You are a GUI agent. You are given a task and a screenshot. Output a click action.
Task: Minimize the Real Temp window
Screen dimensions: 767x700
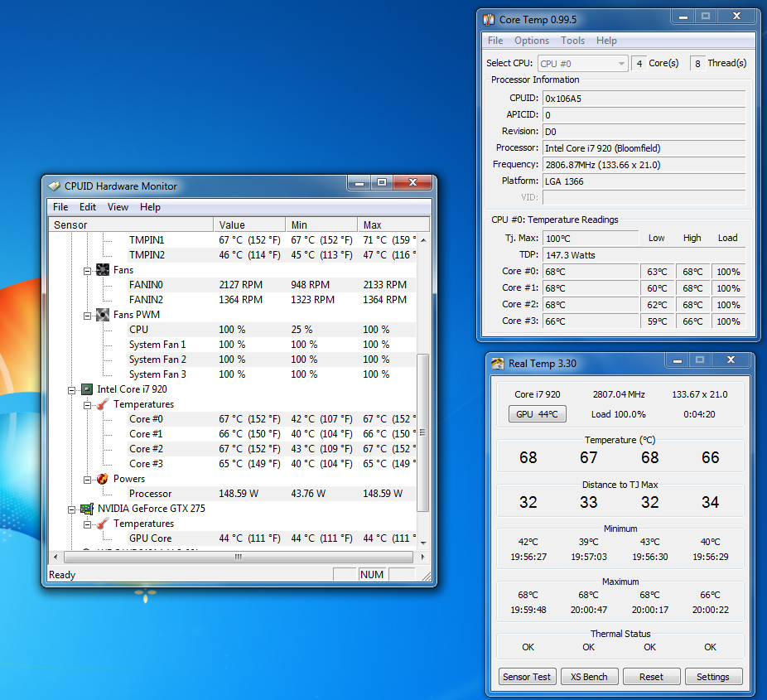(x=678, y=360)
